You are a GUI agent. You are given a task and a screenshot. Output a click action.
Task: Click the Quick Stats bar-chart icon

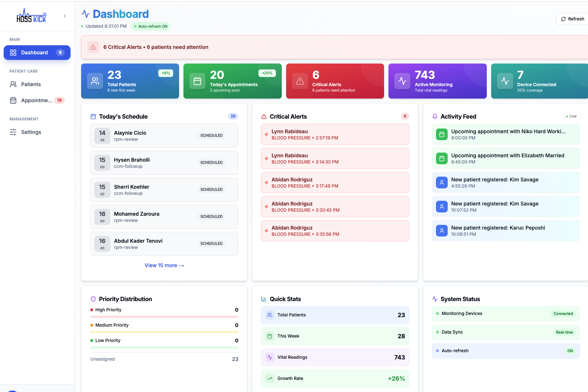pos(264,299)
